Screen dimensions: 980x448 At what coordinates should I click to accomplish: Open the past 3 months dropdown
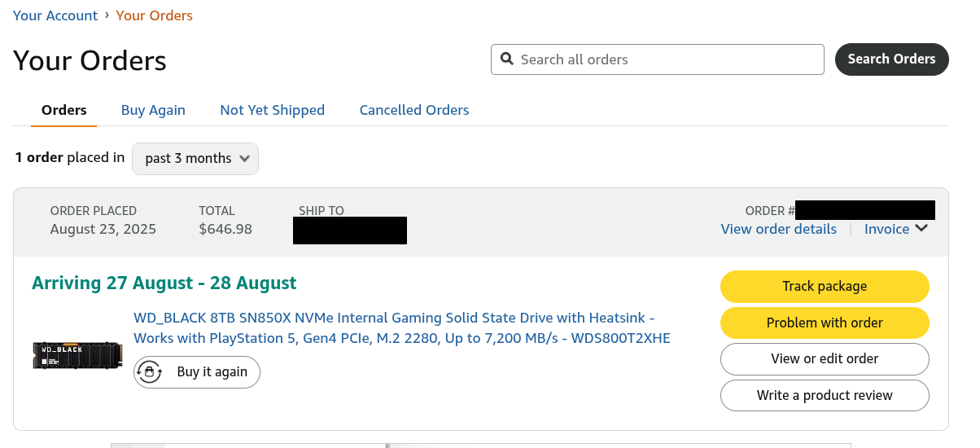point(195,159)
